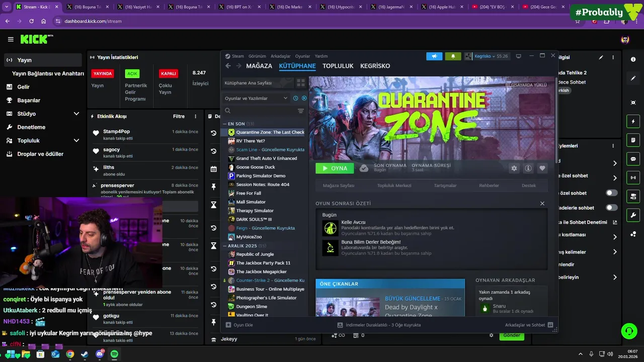The width and height of the screenshot is (644, 362).
Task: Add Quarantine Zone to favorites heart
Action: [542, 168]
